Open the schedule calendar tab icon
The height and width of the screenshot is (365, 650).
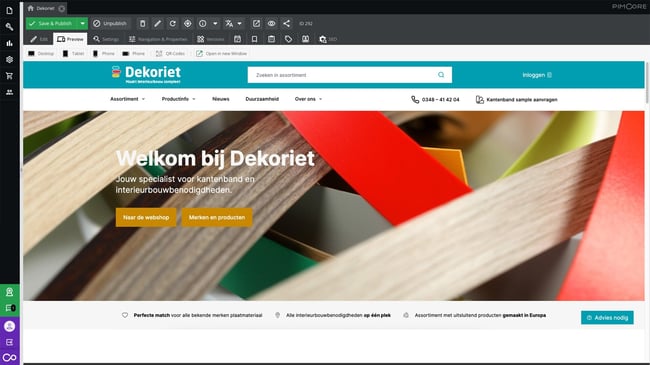238,39
